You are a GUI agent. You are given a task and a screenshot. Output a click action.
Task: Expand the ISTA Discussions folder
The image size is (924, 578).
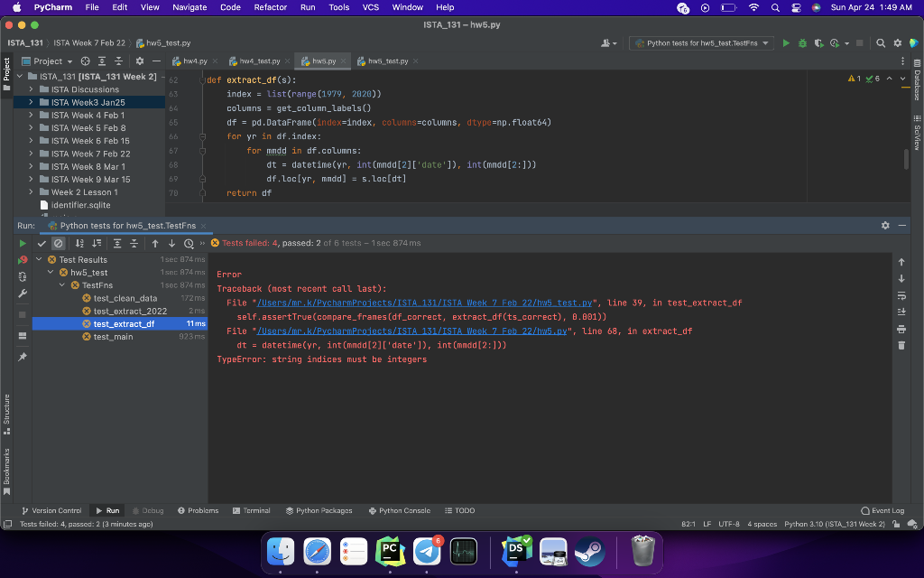click(31, 89)
